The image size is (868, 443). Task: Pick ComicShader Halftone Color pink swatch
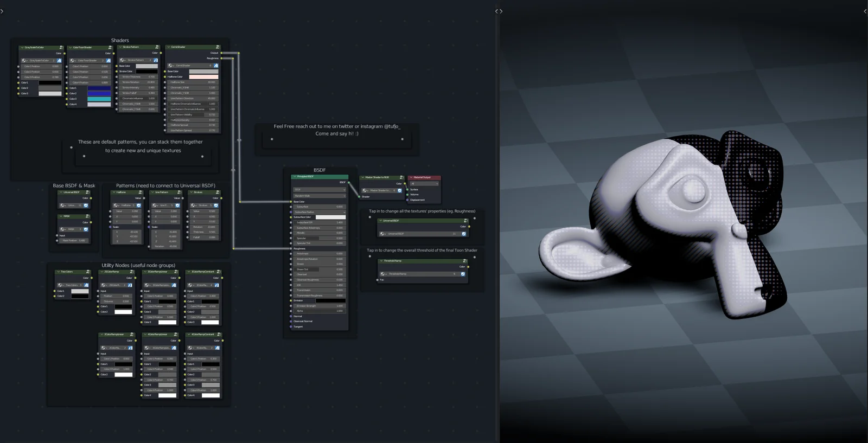(x=203, y=77)
